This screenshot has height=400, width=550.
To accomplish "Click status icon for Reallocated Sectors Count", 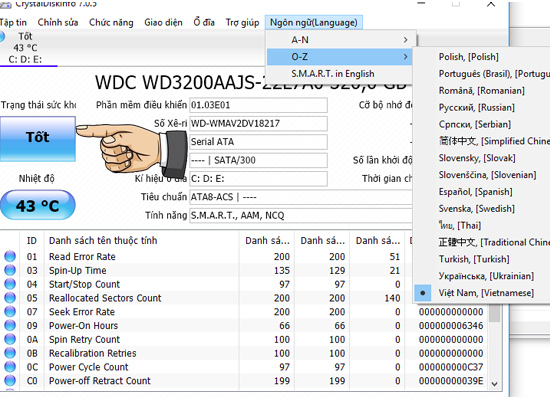I will point(10,298).
